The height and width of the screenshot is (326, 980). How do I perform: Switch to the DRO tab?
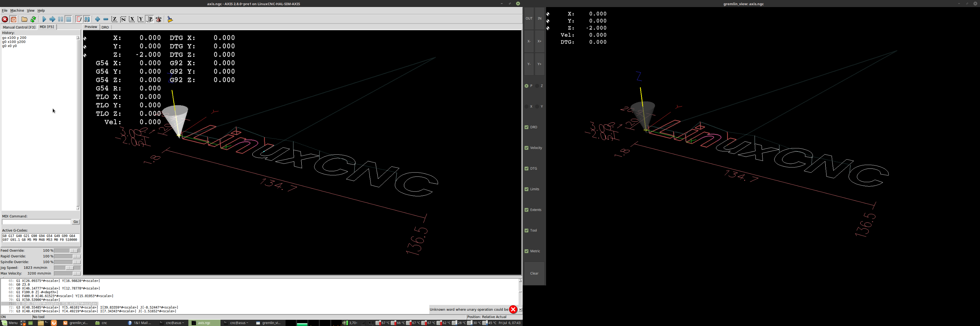105,27
